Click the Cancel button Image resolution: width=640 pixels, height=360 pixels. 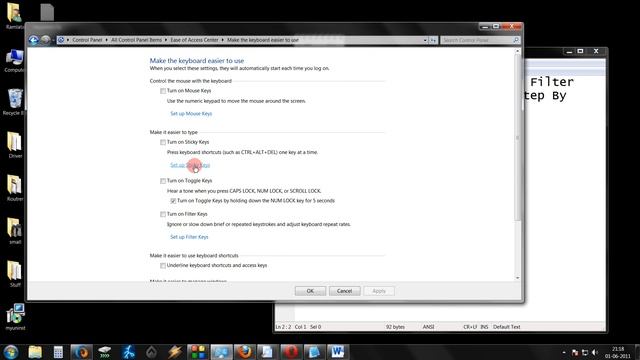pos(344,291)
